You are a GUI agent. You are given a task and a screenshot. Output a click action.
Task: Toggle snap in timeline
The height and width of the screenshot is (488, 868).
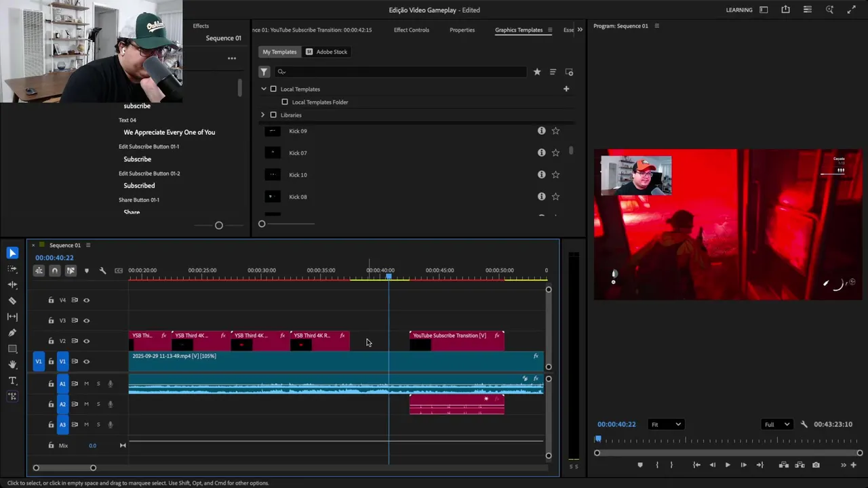click(x=54, y=270)
